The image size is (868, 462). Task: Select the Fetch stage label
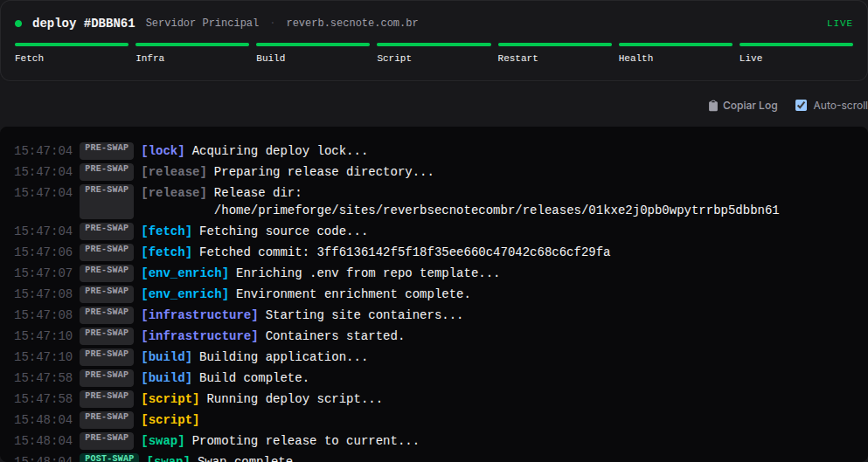coord(30,59)
